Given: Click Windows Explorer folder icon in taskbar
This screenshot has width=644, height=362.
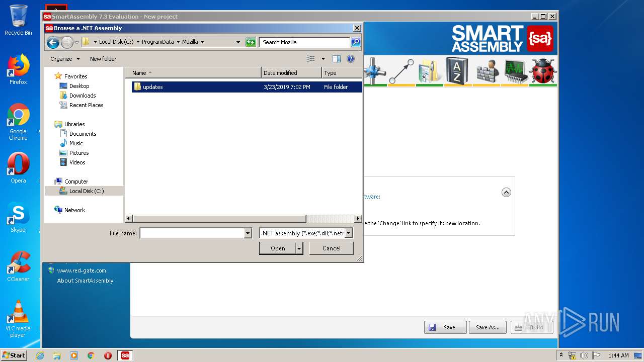Looking at the screenshot, I should [x=57, y=355].
